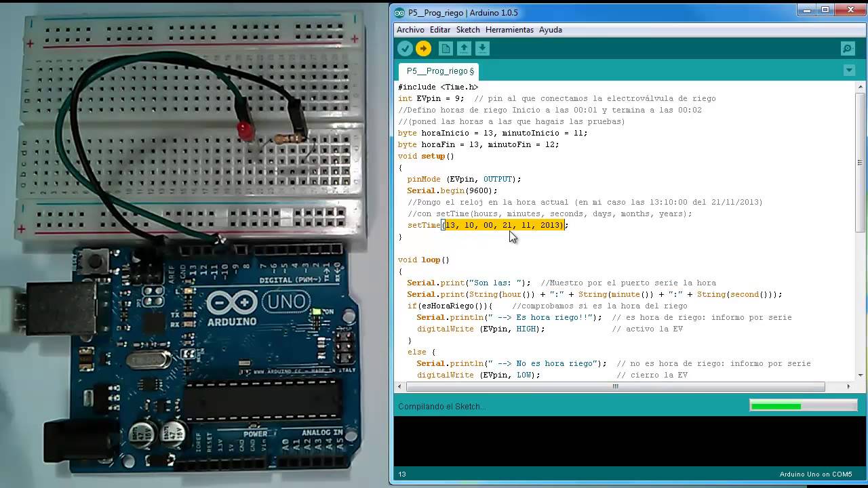This screenshot has width=868, height=488.
Task: Save the sketch with the down-arrow icon
Action: click(x=482, y=48)
